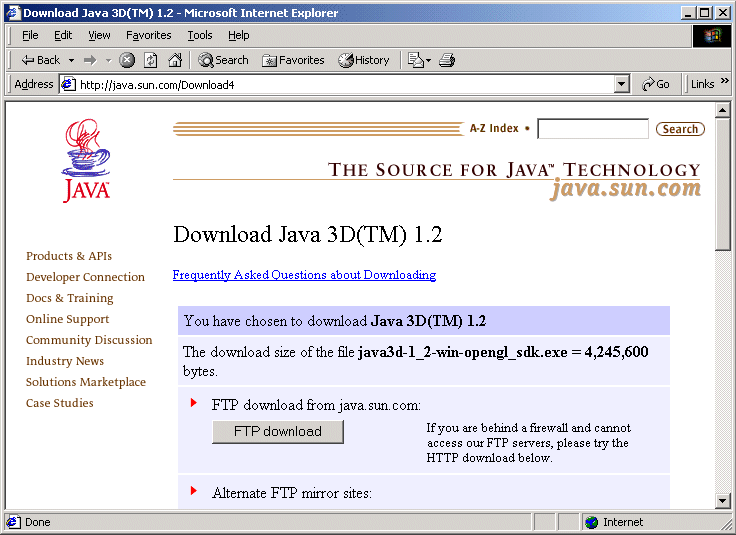The width and height of the screenshot is (736, 535).
Task: Open Industry News link
Action: pos(65,361)
